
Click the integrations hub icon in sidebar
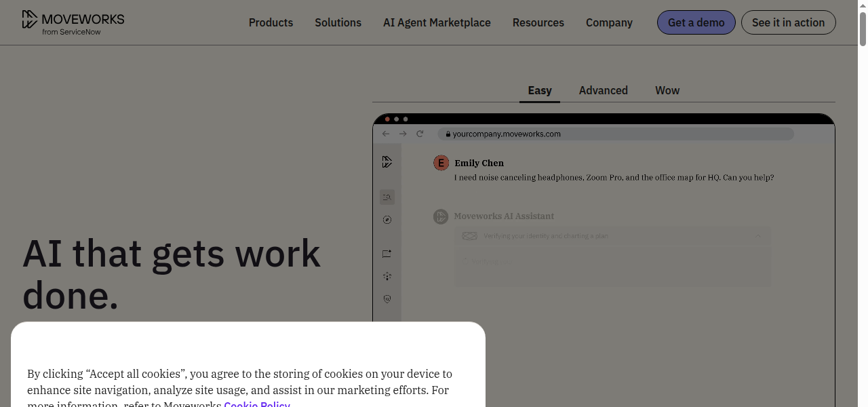tap(387, 276)
